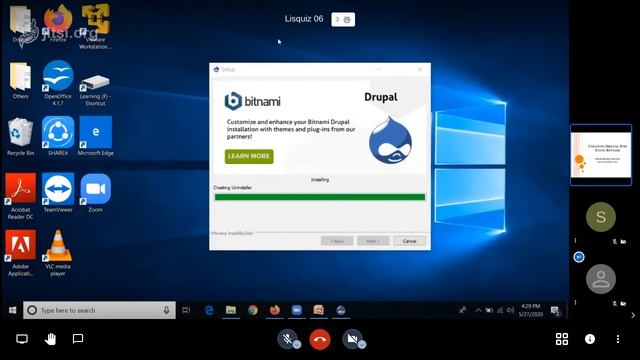
Task: Open the Windows Start menu
Action: click(13, 310)
